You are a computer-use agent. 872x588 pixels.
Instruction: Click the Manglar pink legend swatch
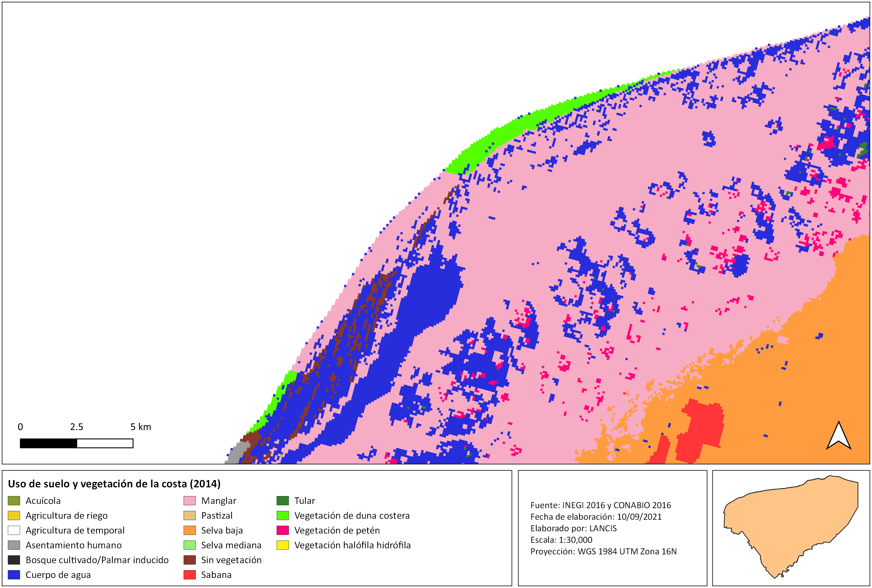(x=190, y=501)
